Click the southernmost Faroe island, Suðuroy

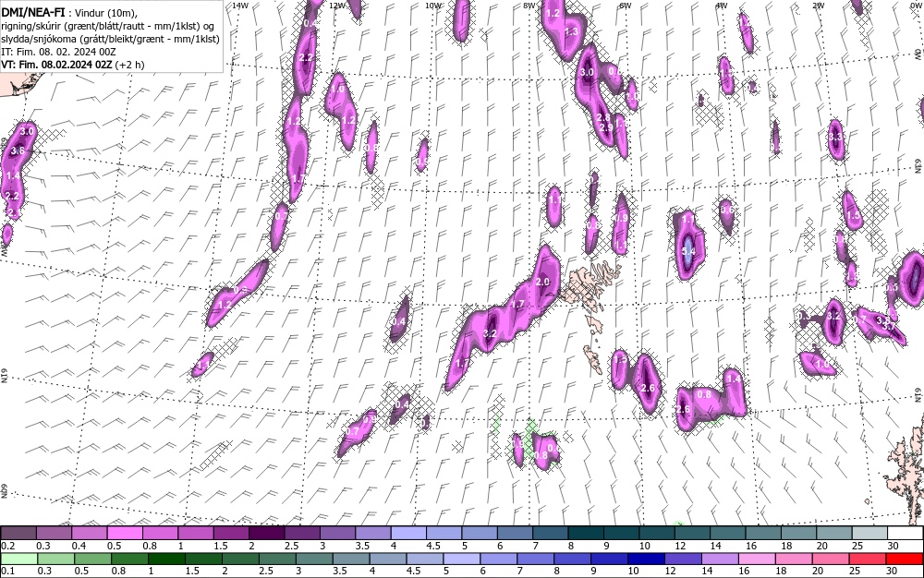(592, 358)
